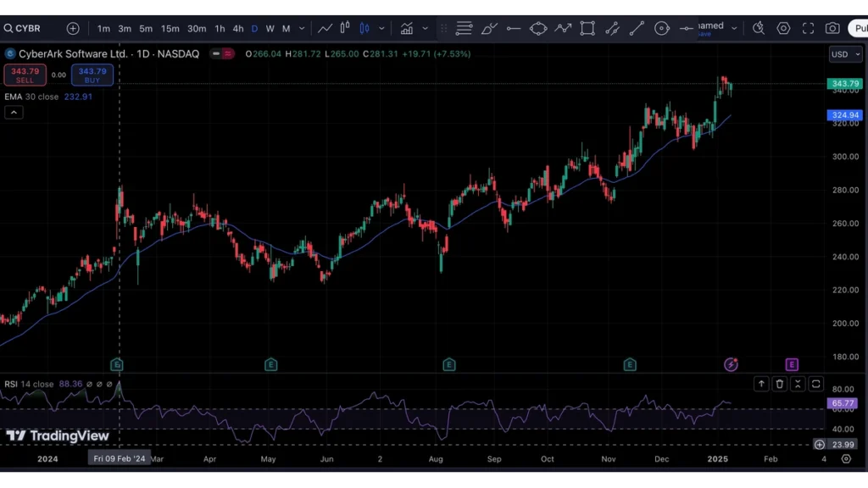Image resolution: width=868 pixels, height=488 pixels.
Task: Select the polyline path drawing tool
Action: [x=563, y=28]
